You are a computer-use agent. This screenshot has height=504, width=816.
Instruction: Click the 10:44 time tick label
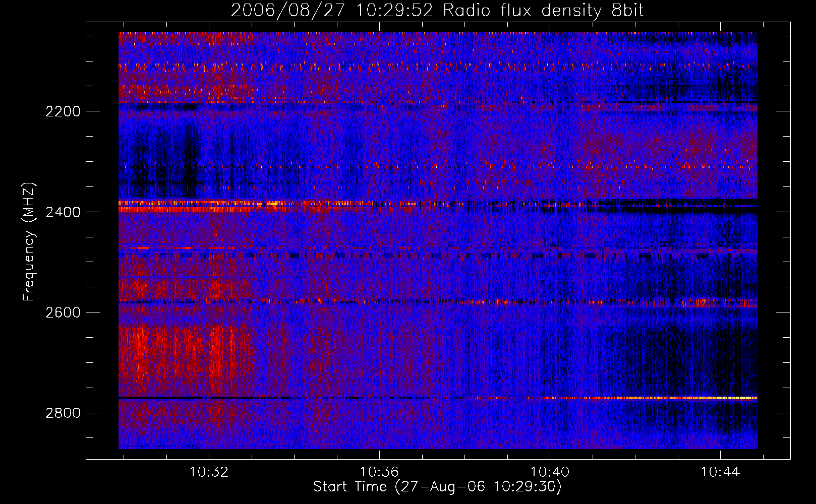tap(720, 472)
